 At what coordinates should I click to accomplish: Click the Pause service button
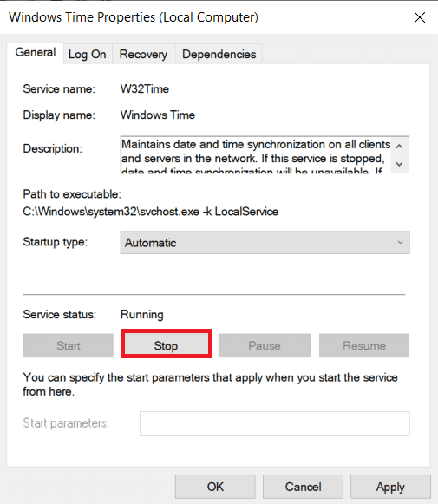click(265, 345)
